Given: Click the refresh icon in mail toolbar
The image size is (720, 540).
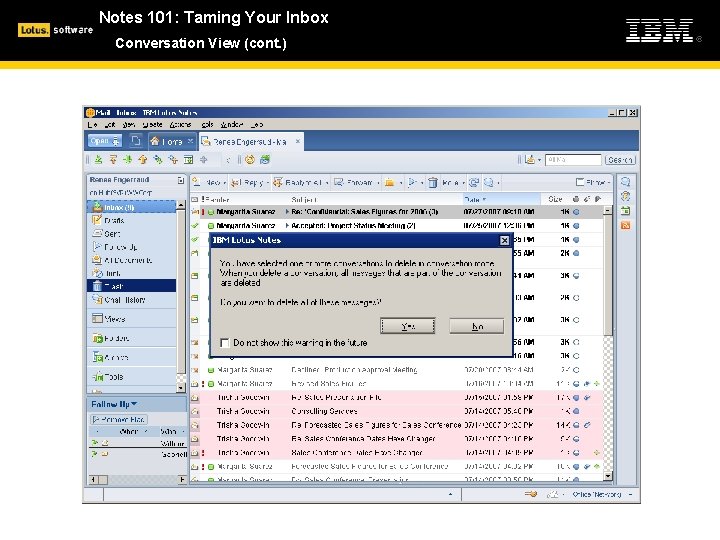Looking at the screenshot, I should pyautogui.click(x=474, y=183).
